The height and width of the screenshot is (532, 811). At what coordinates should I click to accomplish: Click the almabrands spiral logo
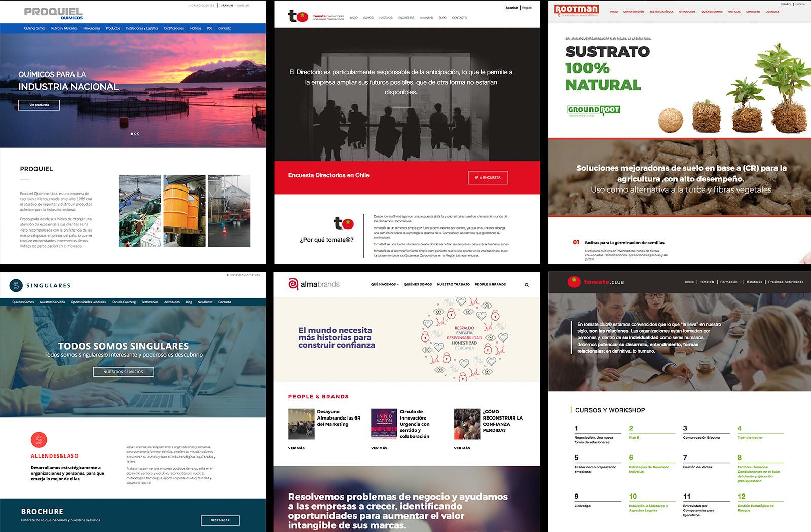pos(293,284)
